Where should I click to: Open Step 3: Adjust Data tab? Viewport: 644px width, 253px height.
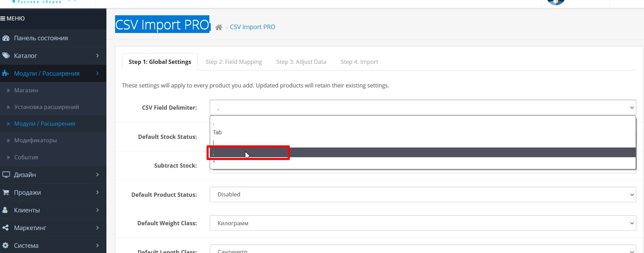(301, 62)
